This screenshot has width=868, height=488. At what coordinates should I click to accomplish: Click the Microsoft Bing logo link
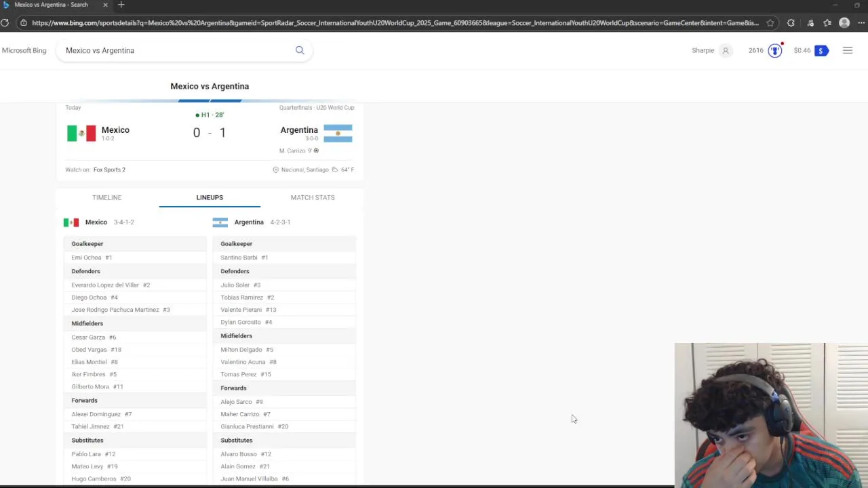coord(24,50)
